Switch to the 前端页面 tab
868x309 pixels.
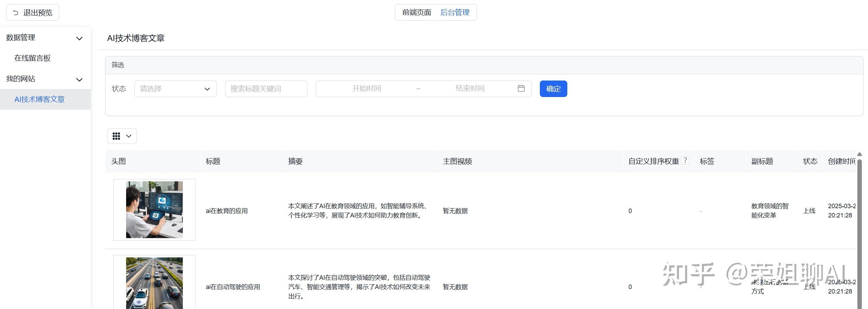416,13
